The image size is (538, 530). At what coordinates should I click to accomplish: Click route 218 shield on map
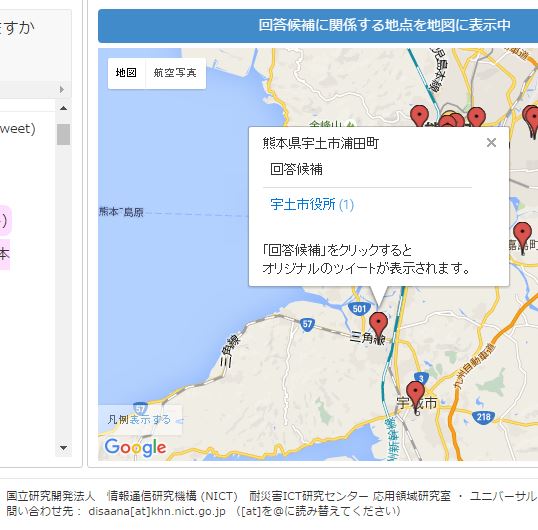pyautogui.click(x=483, y=417)
